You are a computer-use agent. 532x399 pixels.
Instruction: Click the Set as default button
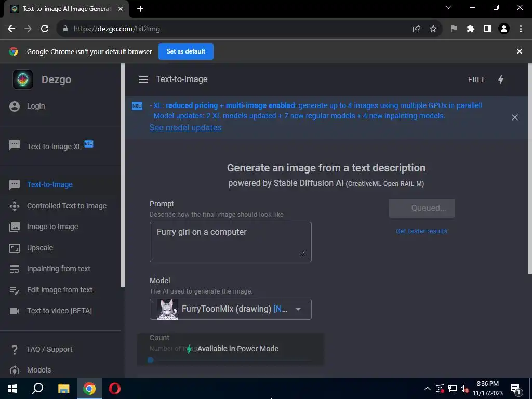point(186,51)
